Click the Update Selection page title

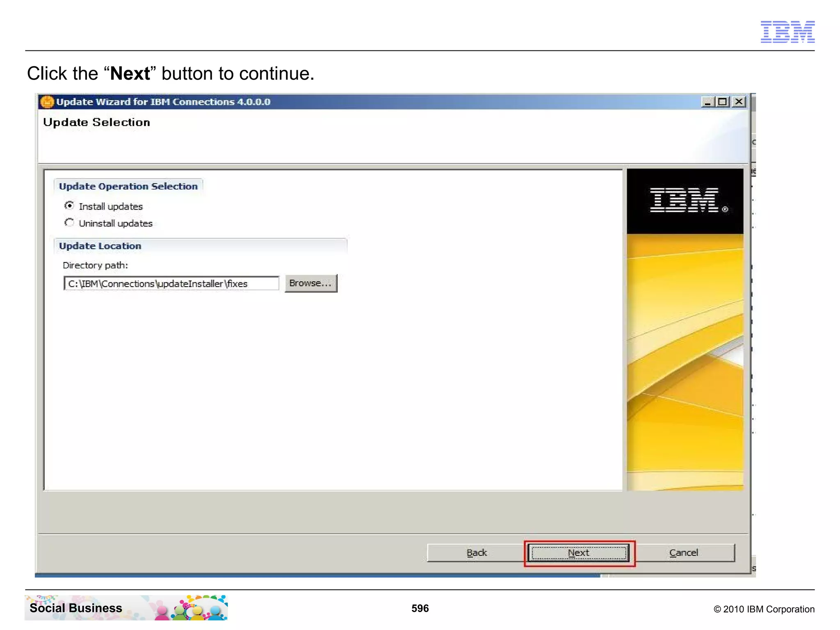point(97,122)
